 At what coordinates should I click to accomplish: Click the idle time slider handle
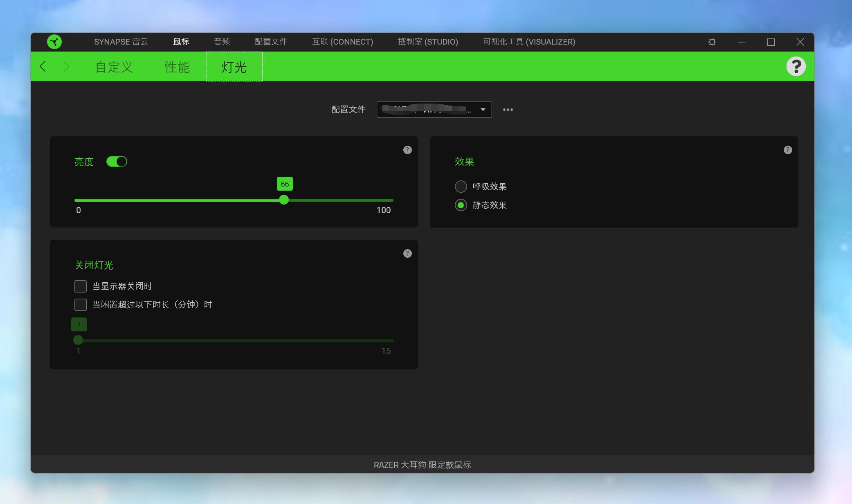coord(78,340)
